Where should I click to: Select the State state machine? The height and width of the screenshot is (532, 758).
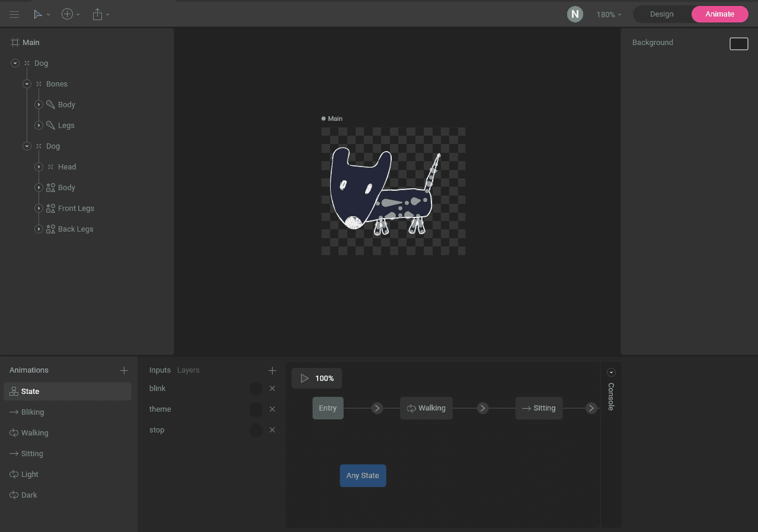coord(68,392)
